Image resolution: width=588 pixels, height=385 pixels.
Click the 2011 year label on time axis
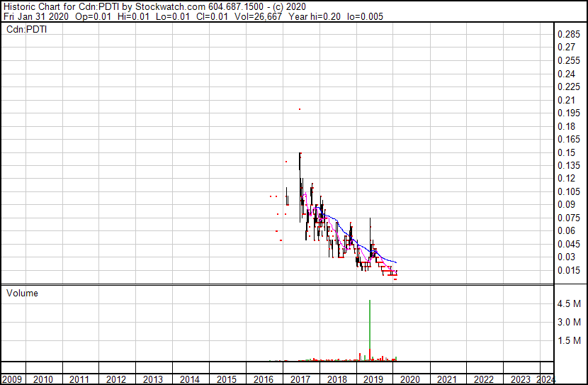(x=79, y=379)
